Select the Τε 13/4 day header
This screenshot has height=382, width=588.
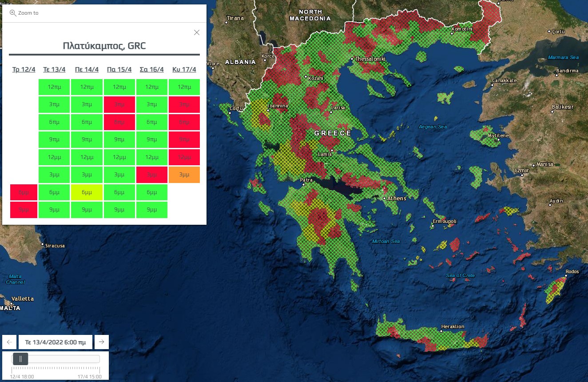tap(54, 69)
